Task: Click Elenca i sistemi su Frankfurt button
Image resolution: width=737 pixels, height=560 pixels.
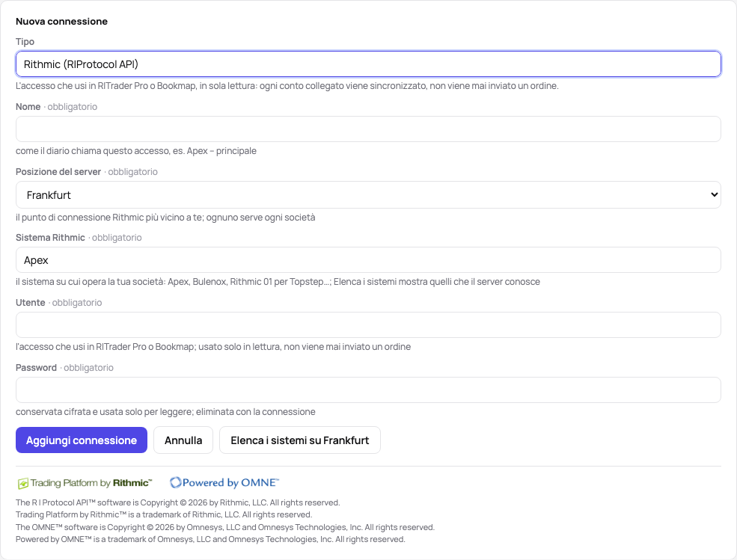Action: pos(300,440)
